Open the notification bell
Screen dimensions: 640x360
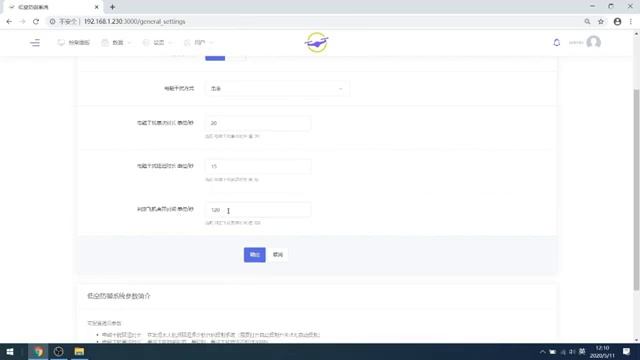coord(556,42)
